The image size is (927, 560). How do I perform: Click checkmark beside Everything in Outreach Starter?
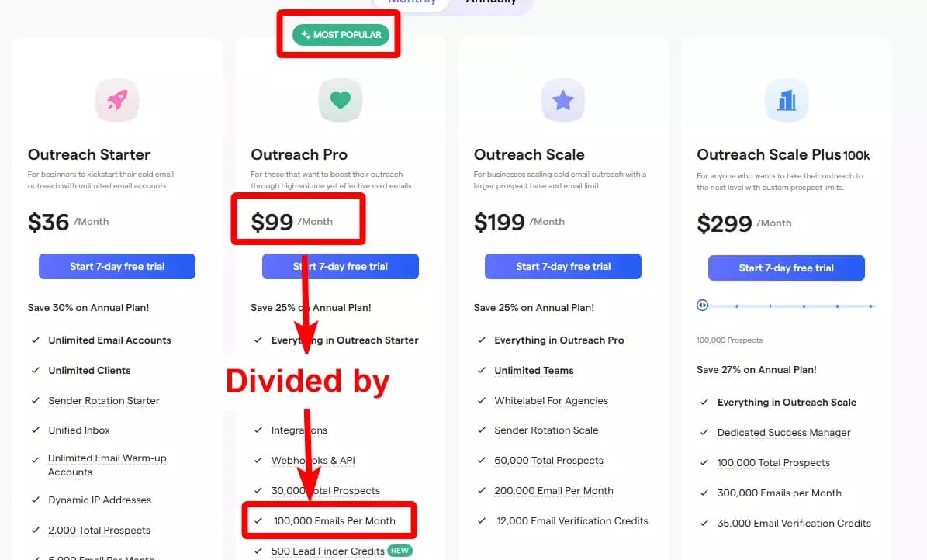point(258,340)
